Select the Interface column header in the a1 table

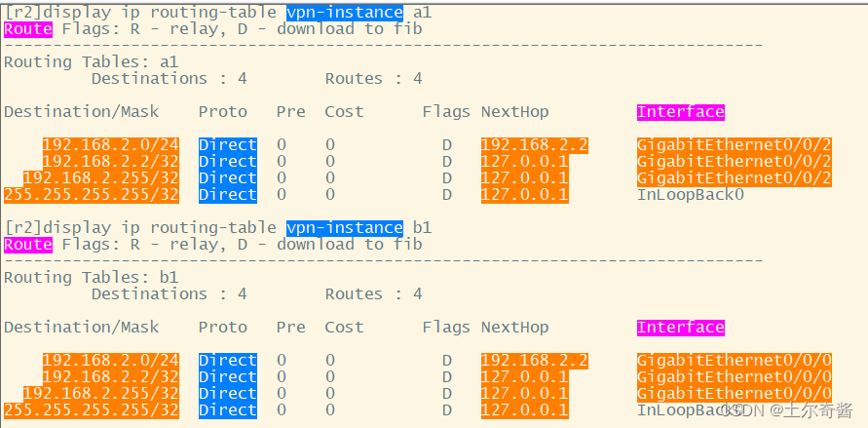tap(680, 112)
